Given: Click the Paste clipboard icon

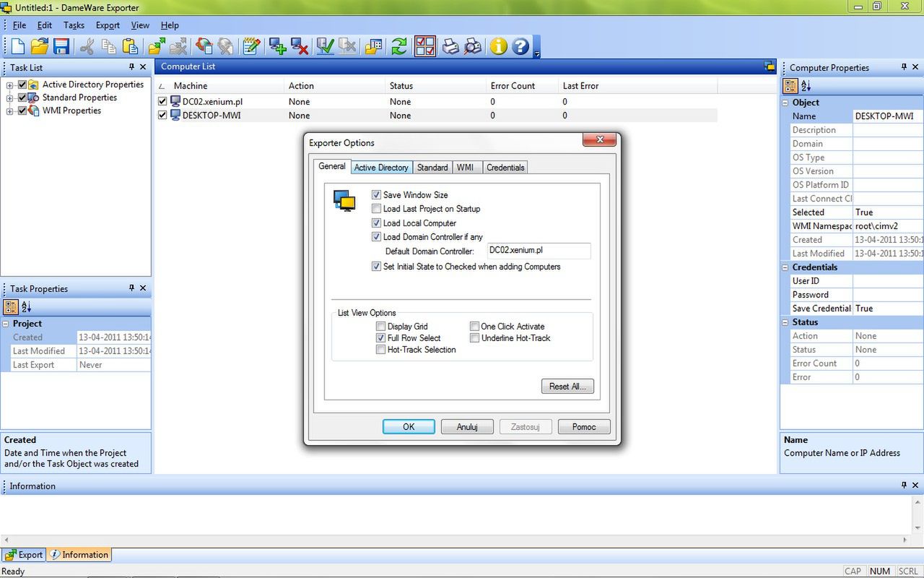Looking at the screenshot, I should point(131,46).
